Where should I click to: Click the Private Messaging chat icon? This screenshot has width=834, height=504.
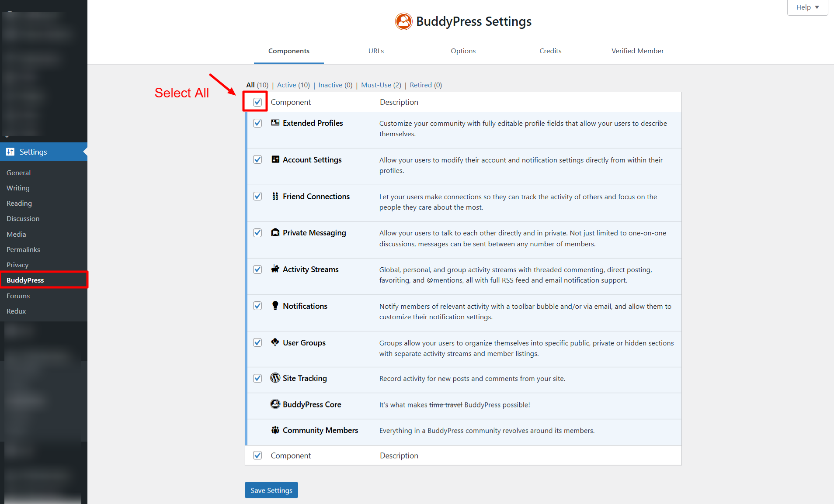point(275,233)
